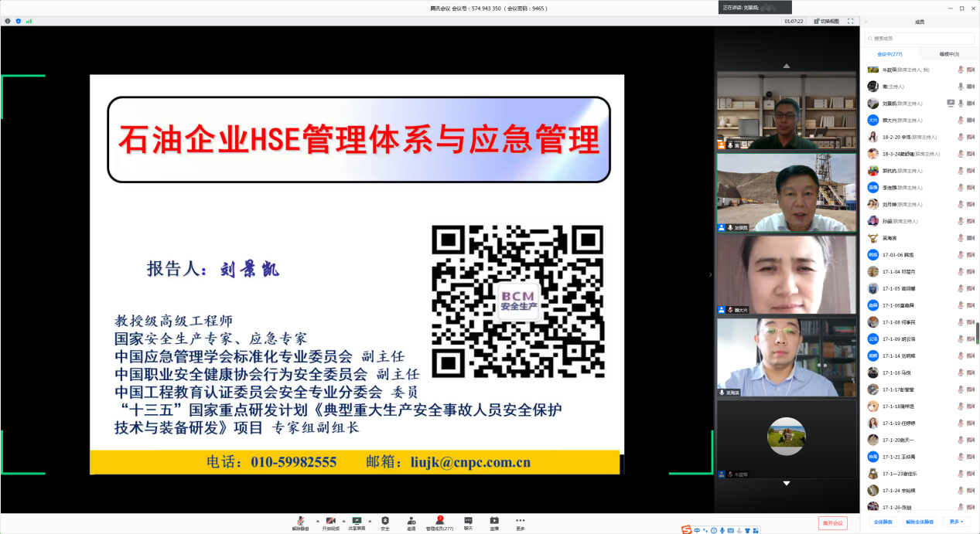This screenshot has width=980, height=534.
Task: Start screen sharing with 共享屏幕 icon
Action: click(x=357, y=522)
